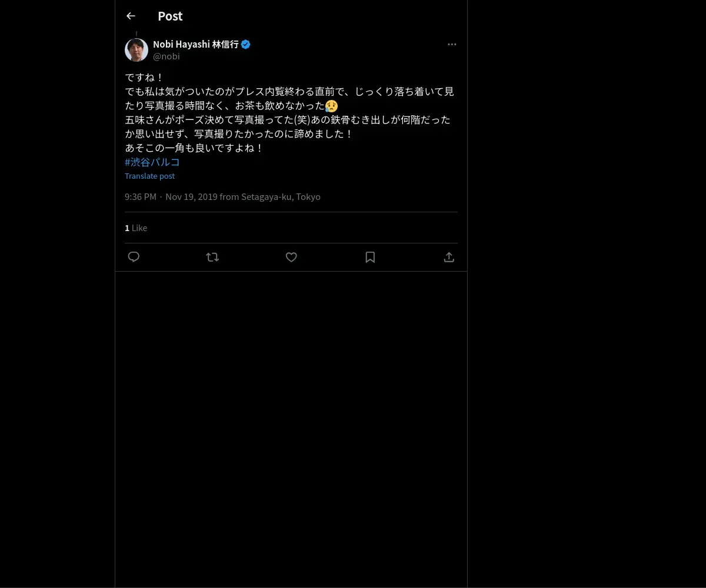Click the post line mentioning 五味さん

point(288,120)
